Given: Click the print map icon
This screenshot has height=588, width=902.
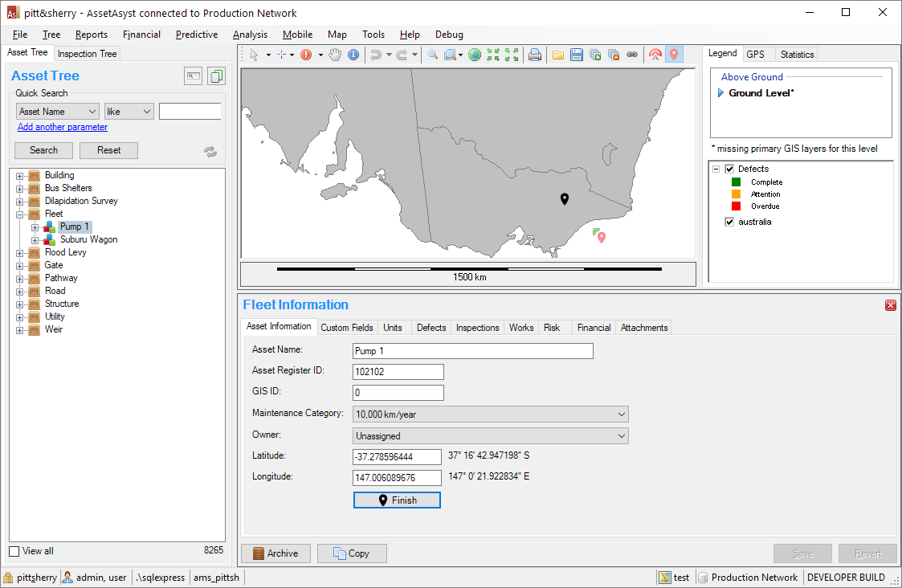Looking at the screenshot, I should click(x=535, y=55).
